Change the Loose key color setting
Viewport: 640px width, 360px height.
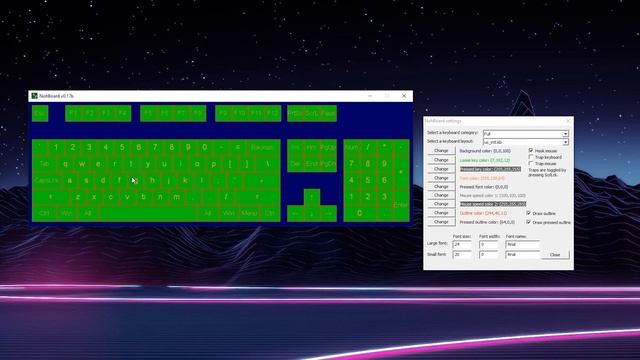coord(441,160)
